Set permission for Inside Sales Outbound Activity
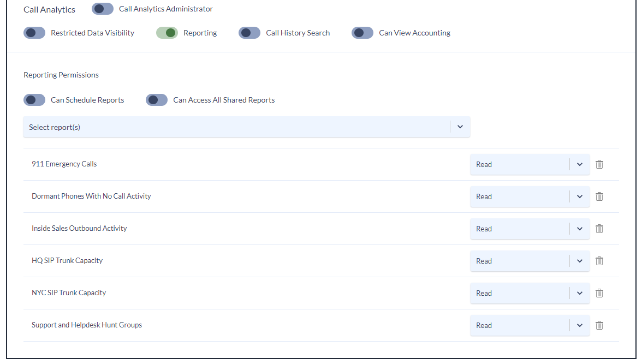642x364 pixels. click(530, 229)
